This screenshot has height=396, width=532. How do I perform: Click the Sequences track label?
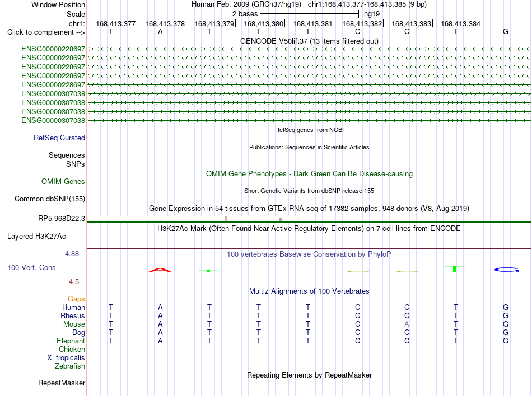[67, 155]
